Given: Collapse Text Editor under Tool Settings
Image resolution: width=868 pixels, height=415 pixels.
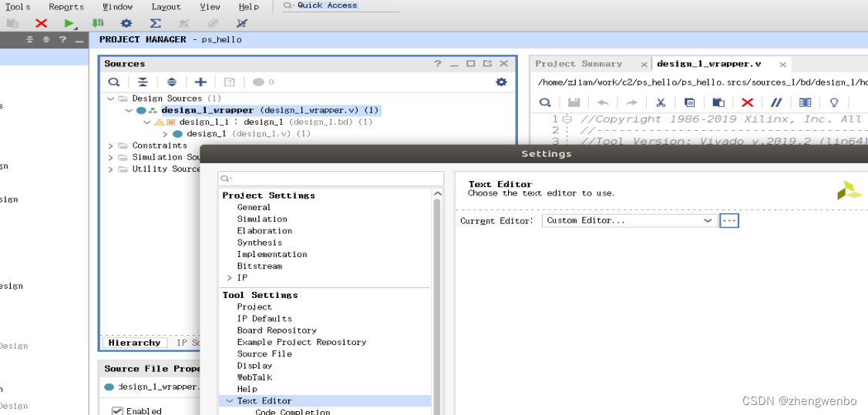Looking at the screenshot, I should (230, 401).
